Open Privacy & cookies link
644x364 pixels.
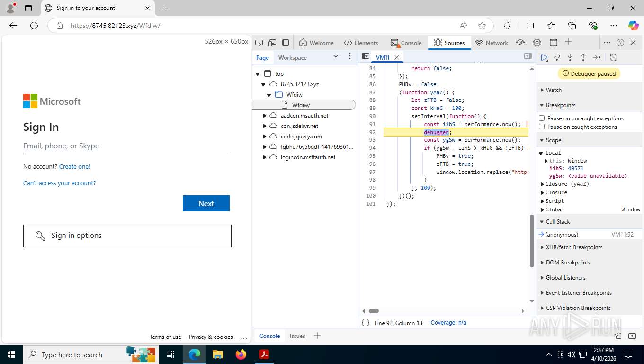pos(211,337)
